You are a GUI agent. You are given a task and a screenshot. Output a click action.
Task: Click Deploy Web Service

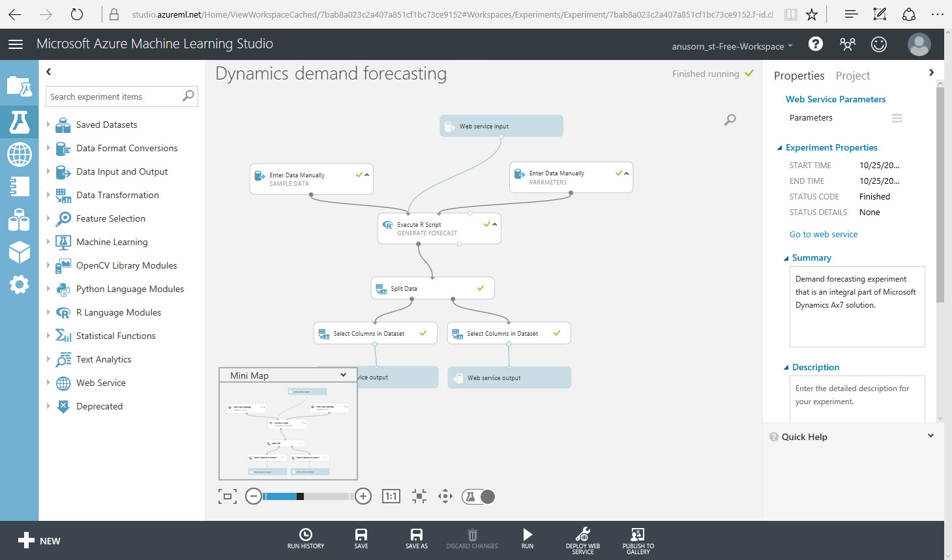click(x=583, y=541)
